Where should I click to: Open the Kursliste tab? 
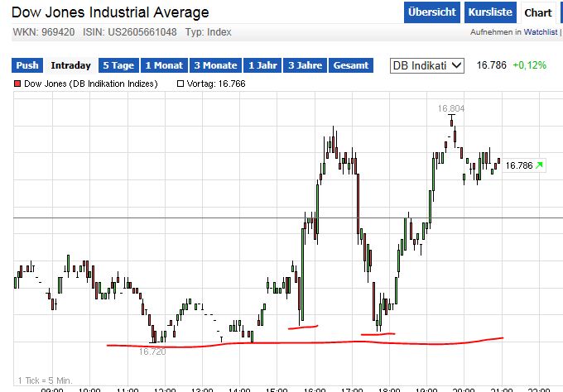click(490, 12)
